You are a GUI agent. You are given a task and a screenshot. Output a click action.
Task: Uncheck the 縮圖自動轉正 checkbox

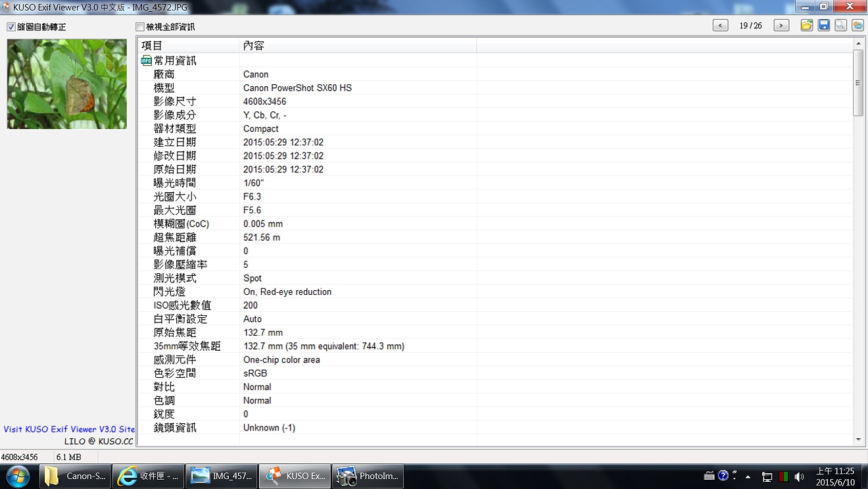coord(11,27)
